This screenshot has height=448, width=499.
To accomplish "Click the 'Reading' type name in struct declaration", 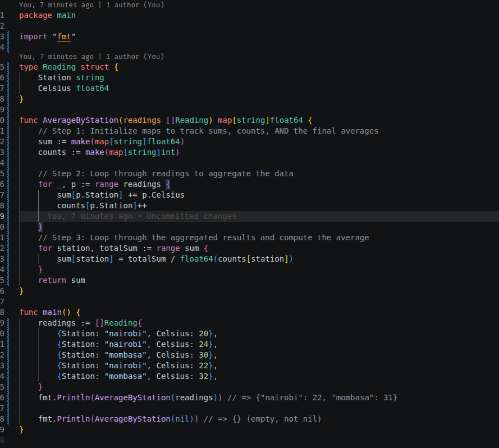I will tap(59, 67).
